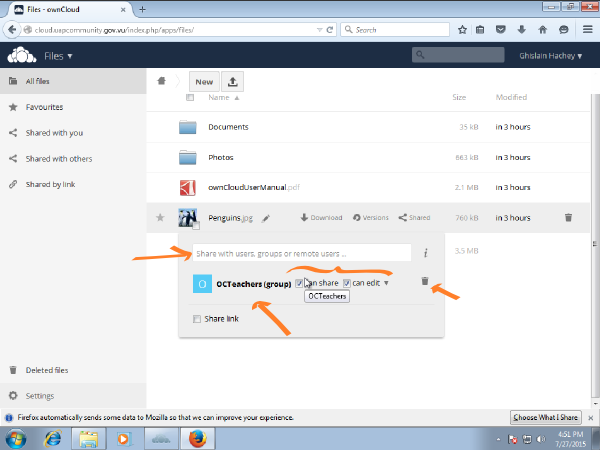The height and width of the screenshot is (450, 600).
Task: Toggle the can edit checkbox
Action: click(x=347, y=284)
